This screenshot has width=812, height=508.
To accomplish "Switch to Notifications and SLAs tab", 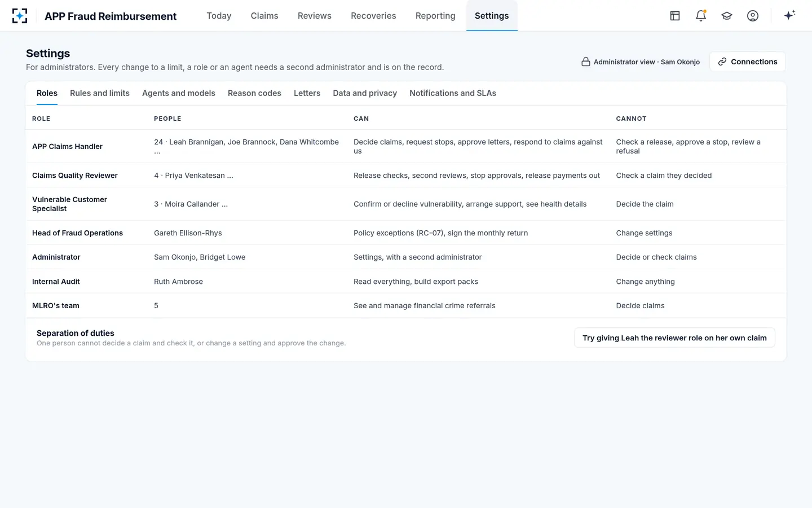I will tap(453, 93).
